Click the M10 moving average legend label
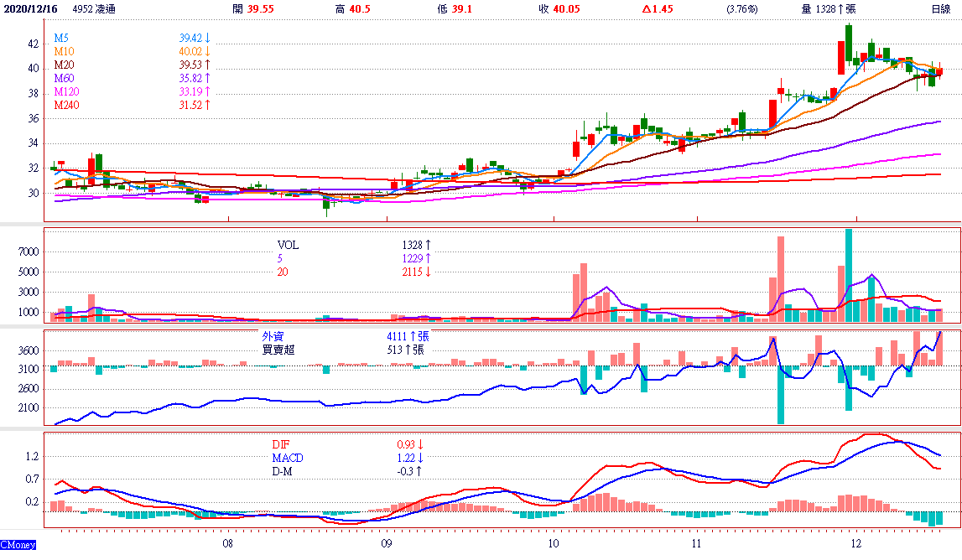 click(x=65, y=52)
